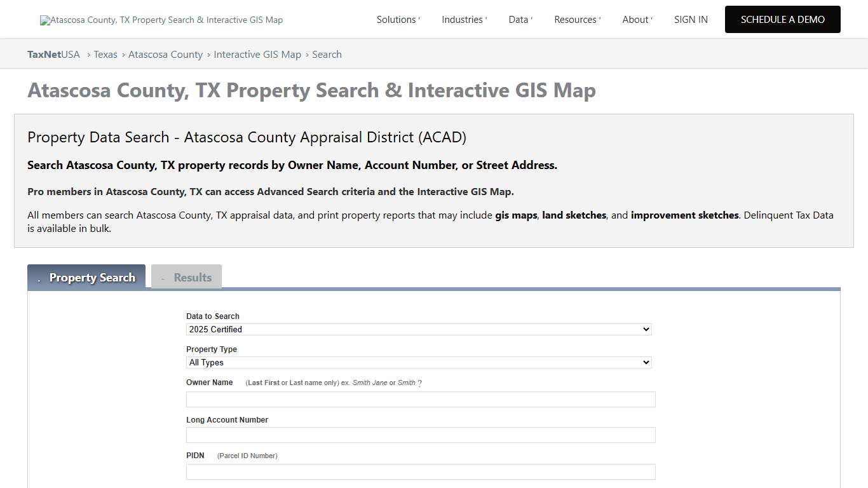The height and width of the screenshot is (488, 868).
Task: Expand the Data navigation dropdown
Action: point(518,19)
